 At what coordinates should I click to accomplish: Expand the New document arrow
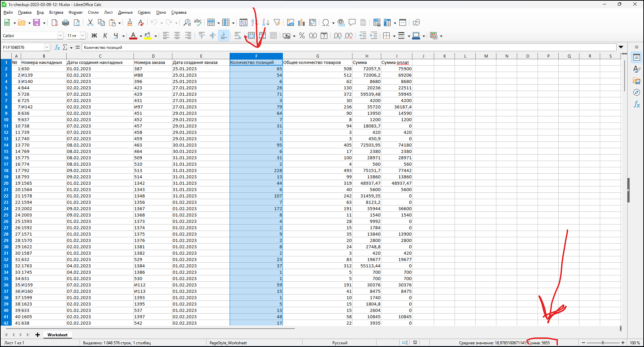(x=14, y=23)
